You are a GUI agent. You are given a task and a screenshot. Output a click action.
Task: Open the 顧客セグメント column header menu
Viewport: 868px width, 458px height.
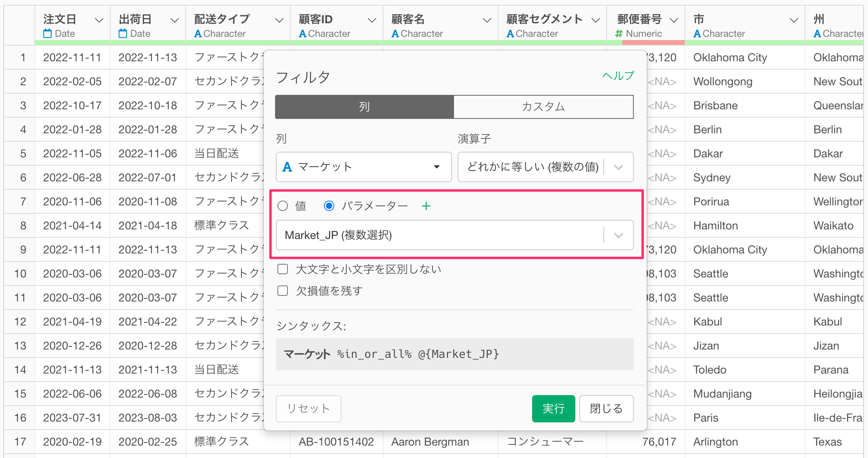click(596, 20)
